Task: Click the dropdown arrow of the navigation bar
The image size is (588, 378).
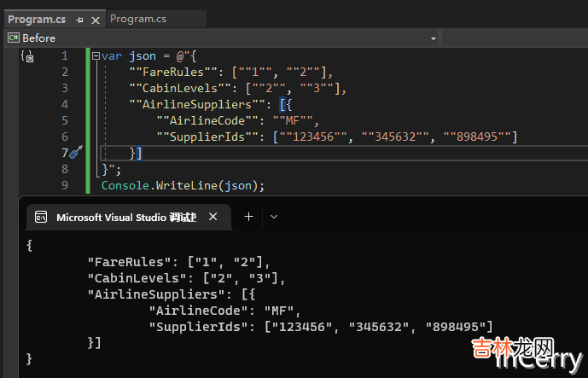Action: pos(434,38)
